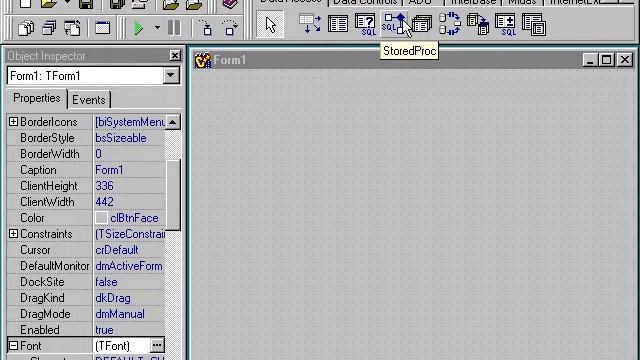
Task: Choose the Database component icon
Action: point(422,24)
